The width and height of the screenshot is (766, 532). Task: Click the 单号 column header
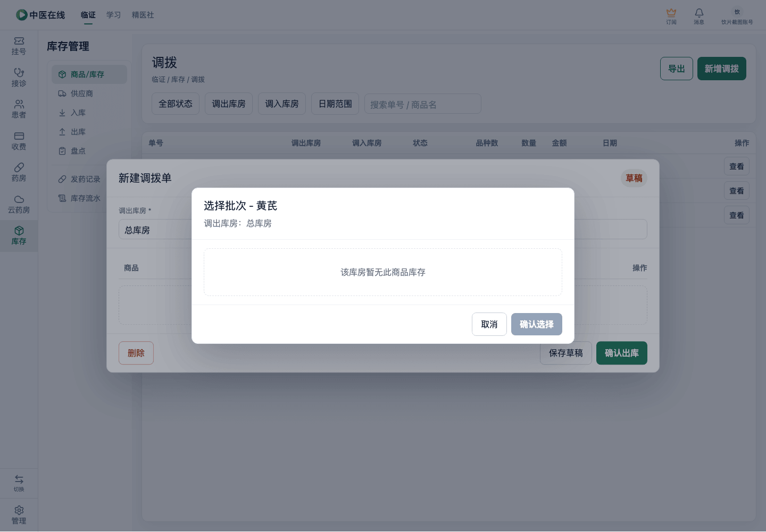point(156,143)
